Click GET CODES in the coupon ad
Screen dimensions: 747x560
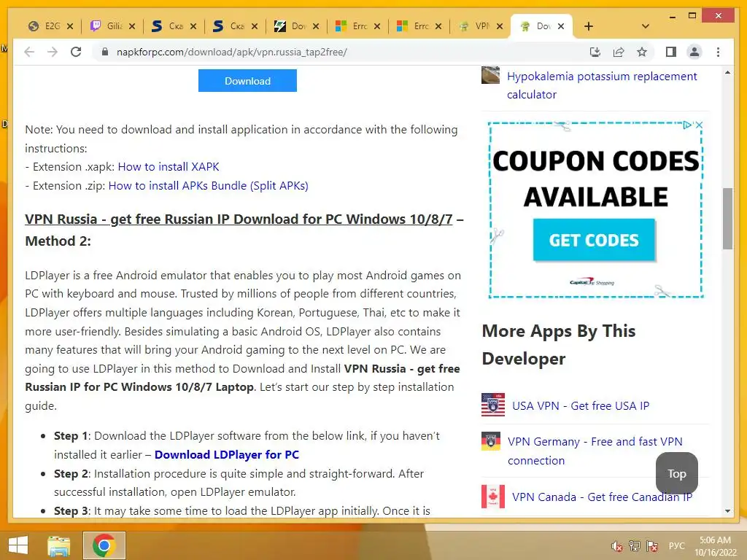click(594, 240)
